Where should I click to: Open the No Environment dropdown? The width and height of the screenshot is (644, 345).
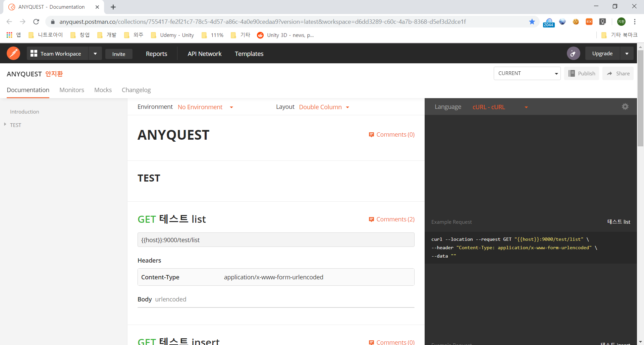205,107
